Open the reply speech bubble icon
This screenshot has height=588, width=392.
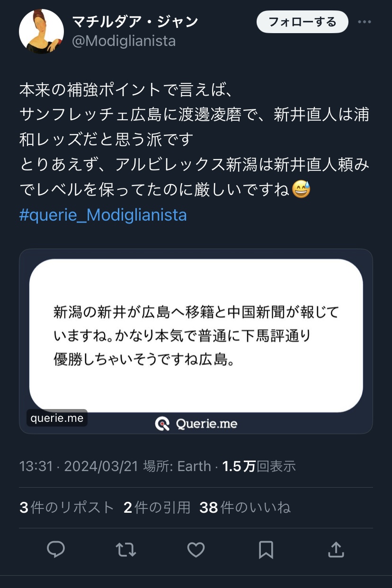[x=56, y=550]
